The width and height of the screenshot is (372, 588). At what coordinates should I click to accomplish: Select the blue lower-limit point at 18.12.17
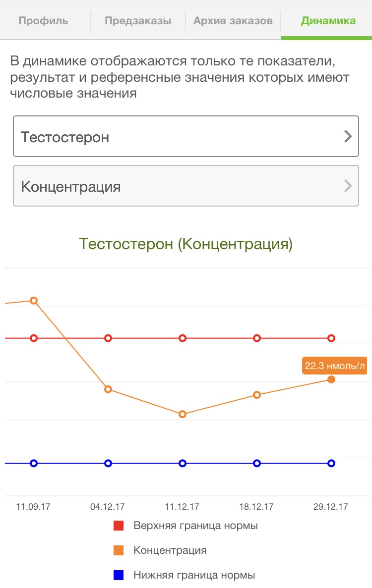pos(257,463)
